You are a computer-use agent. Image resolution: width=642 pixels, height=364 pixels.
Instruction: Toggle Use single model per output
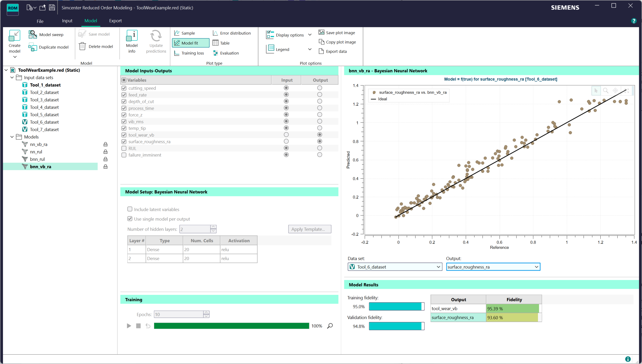[x=130, y=219]
